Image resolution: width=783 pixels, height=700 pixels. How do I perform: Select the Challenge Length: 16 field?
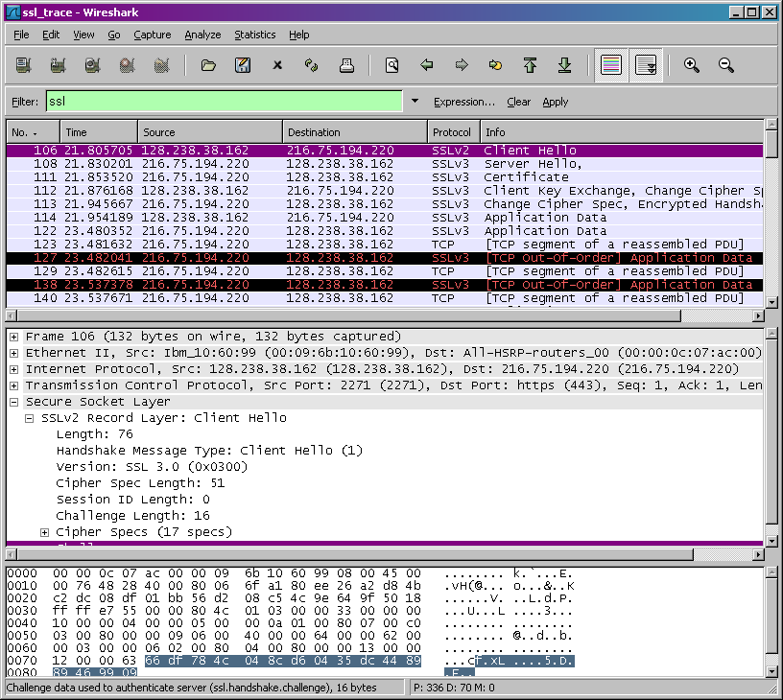[132, 516]
